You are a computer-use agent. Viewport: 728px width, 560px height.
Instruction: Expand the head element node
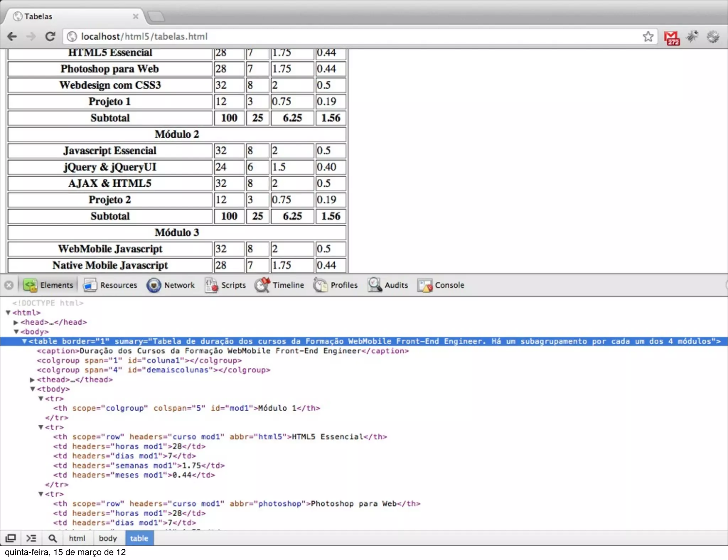(16, 322)
